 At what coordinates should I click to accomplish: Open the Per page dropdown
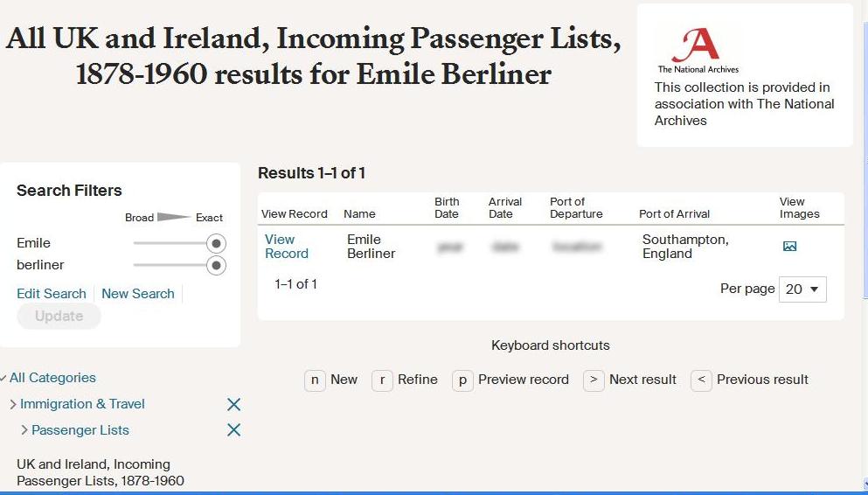pos(802,289)
